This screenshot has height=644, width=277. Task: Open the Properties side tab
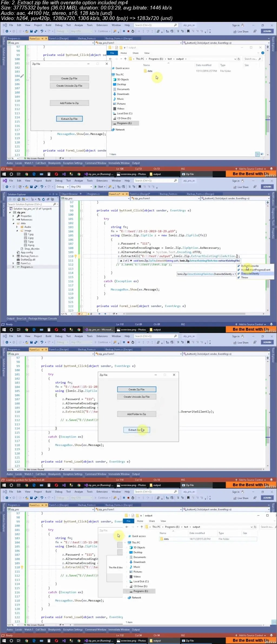coord(273,234)
